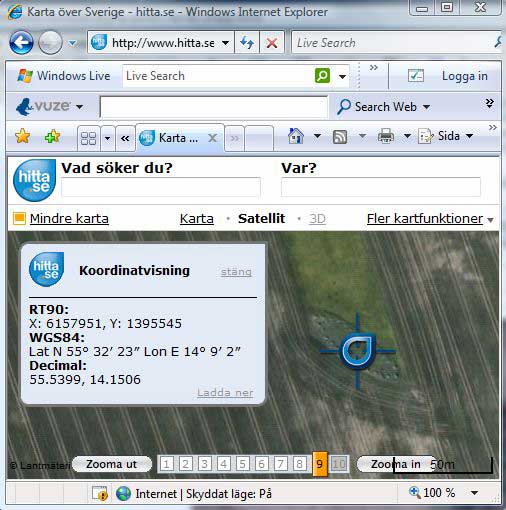Expand the Vuze toolbar overflow chevron
This screenshot has height=510, width=506.
click(489, 103)
